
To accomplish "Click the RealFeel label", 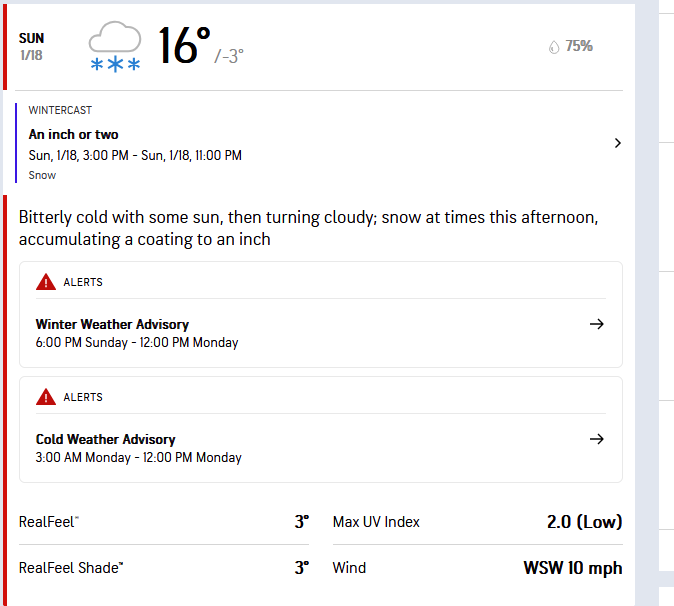I will click(48, 522).
